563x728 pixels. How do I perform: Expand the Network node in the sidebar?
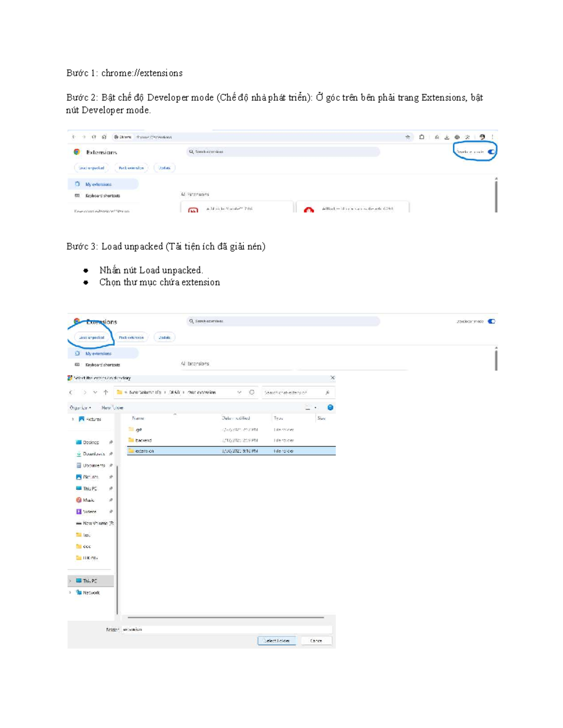point(70,593)
